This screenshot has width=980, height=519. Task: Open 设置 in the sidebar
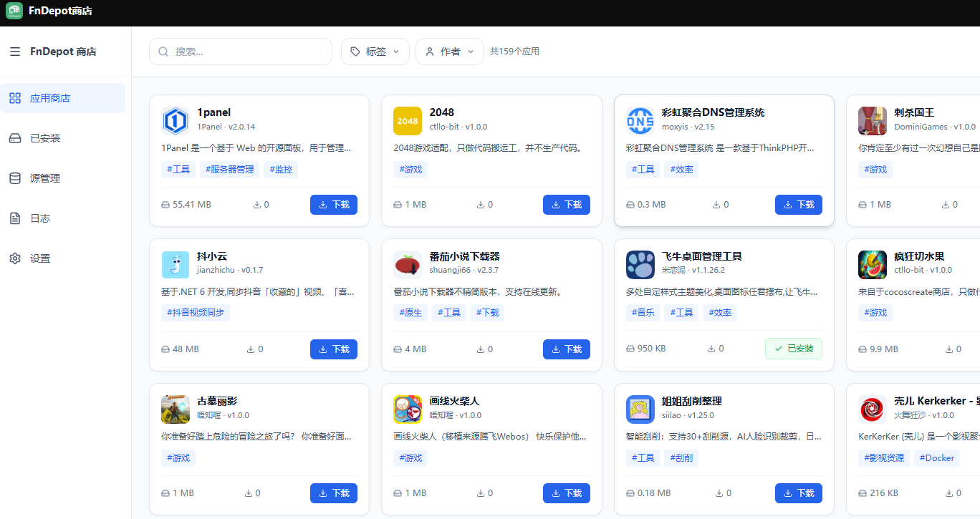tap(63, 258)
